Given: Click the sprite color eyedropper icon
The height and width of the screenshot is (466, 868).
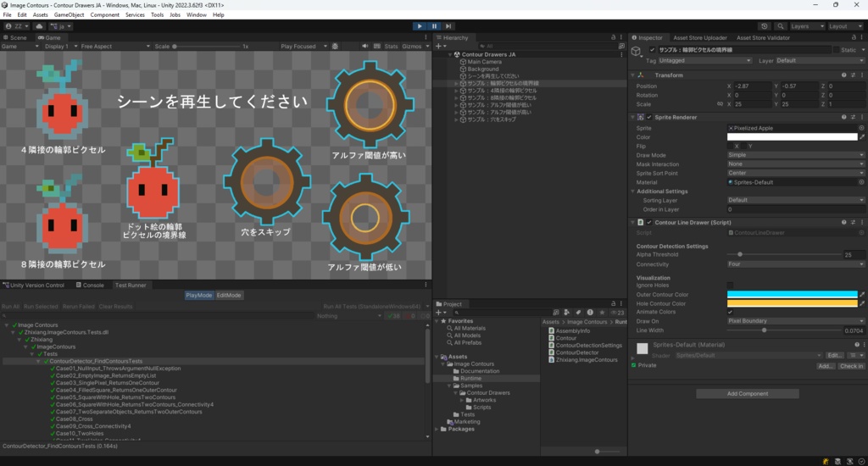Looking at the screenshot, I should coord(862,136).
